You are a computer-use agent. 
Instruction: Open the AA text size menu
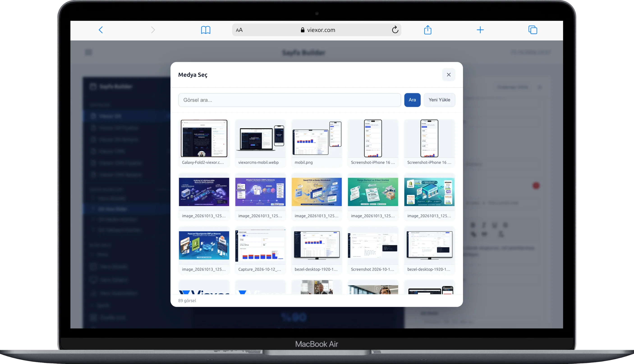click(x=239, y=30)
